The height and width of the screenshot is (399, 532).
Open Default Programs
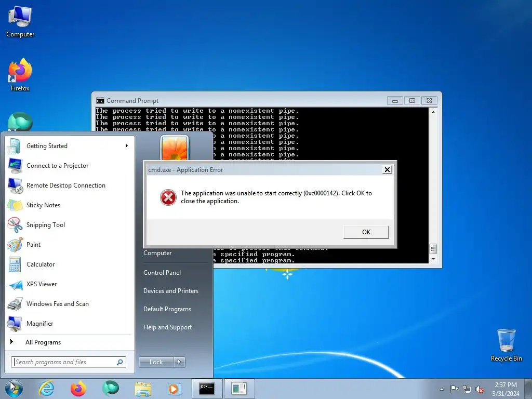tap(167, 309)
